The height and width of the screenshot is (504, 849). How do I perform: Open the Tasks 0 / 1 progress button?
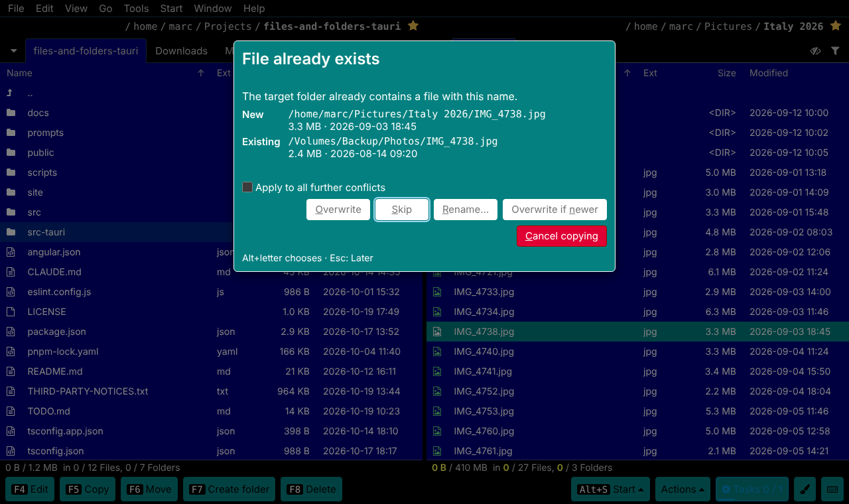[x=752, y=489]
